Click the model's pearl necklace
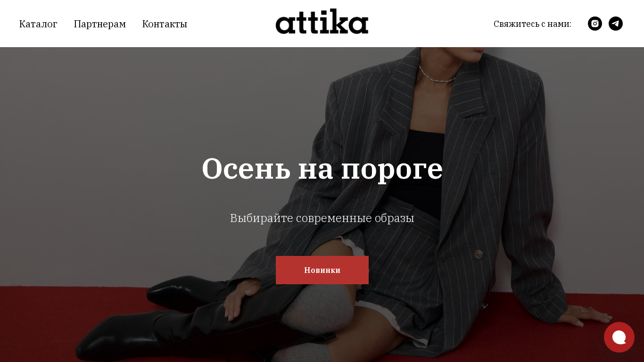The width and height of the screenshot is (644, 362). coord(436,75)
